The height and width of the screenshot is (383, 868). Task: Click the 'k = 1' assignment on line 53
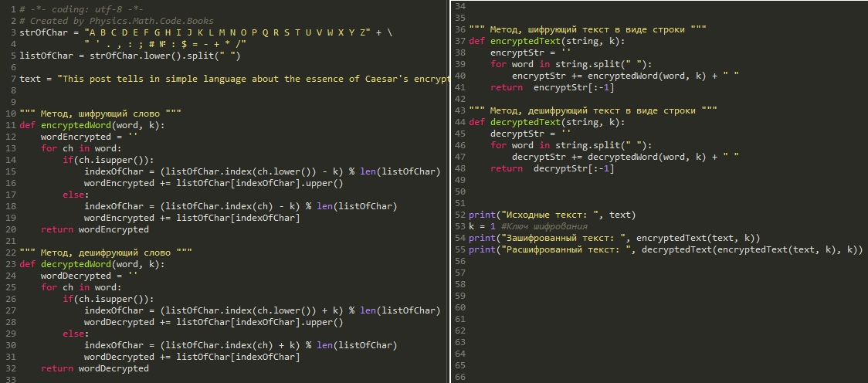tap(482, 226)
